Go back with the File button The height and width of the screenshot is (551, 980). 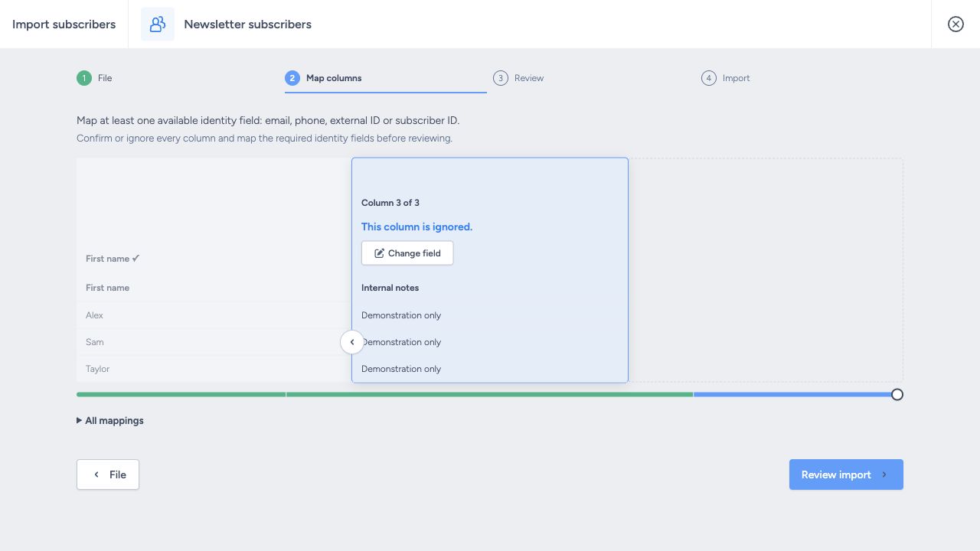click(108, 474)
